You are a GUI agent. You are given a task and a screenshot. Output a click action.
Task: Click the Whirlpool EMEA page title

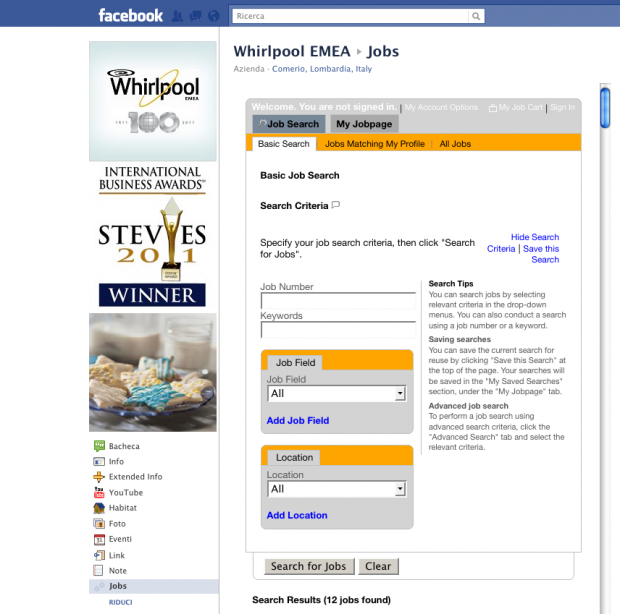[x=292, y=51]
